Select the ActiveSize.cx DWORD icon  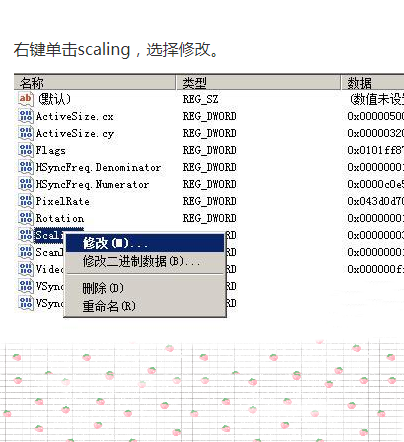26,116
